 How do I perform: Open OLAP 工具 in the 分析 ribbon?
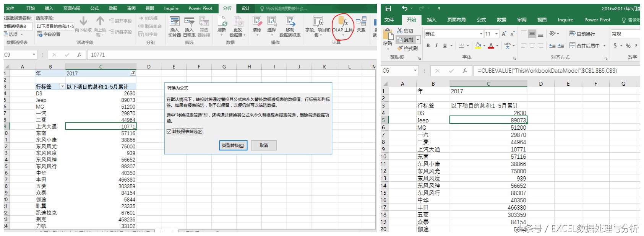point(342,26)
